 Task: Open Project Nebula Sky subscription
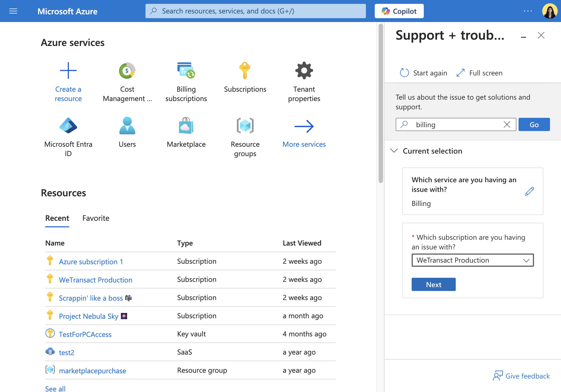click(93, 316)
